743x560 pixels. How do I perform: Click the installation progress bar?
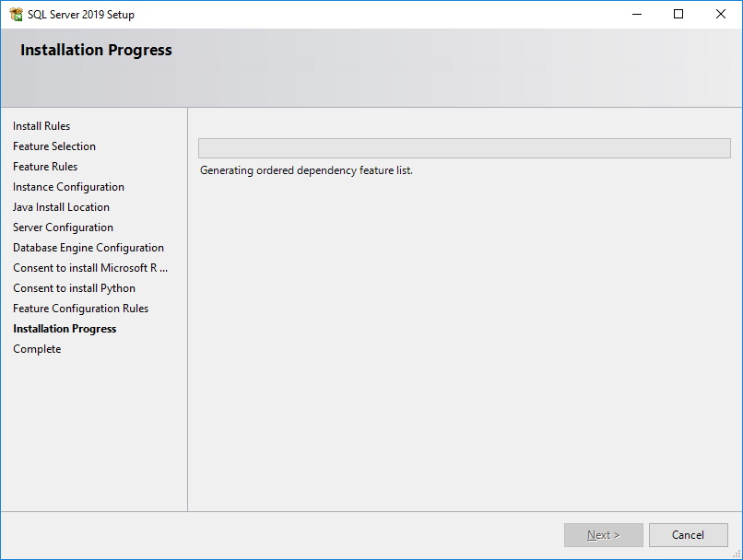[x=465, y=148]
